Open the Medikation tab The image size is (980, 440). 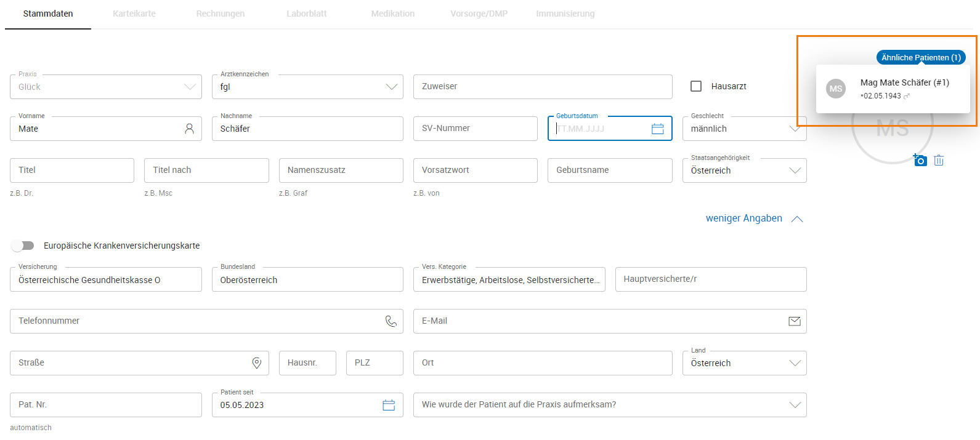click(392, 14)
